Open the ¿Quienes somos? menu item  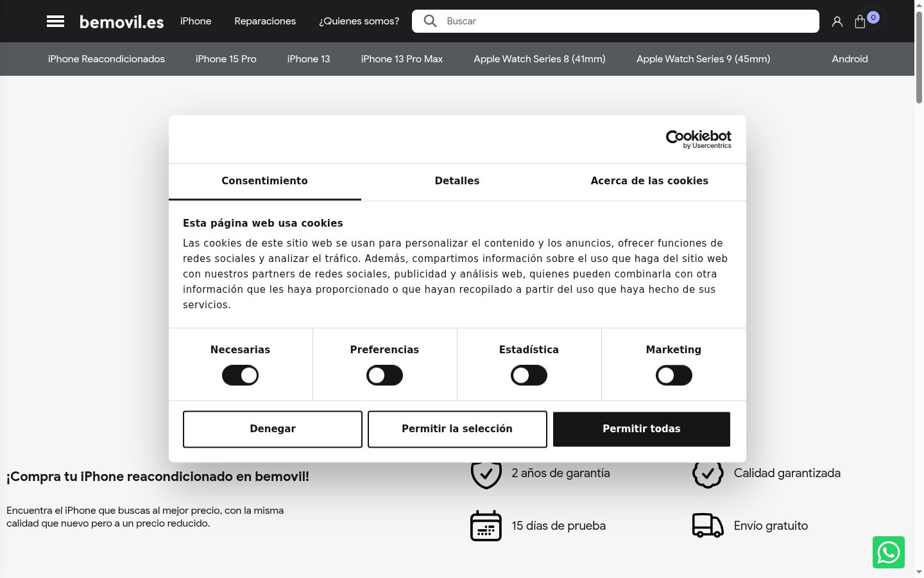click(x=359, y=21)
